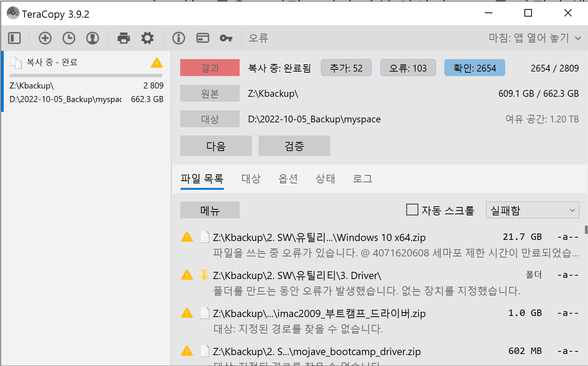
Task: Open the user profile icon
Action: (93, 38)
